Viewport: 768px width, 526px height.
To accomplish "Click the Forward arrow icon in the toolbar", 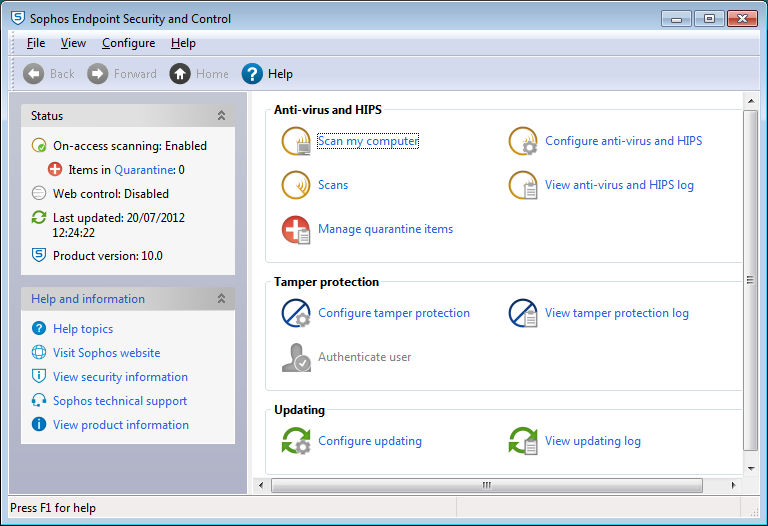I will coord(97,74).
